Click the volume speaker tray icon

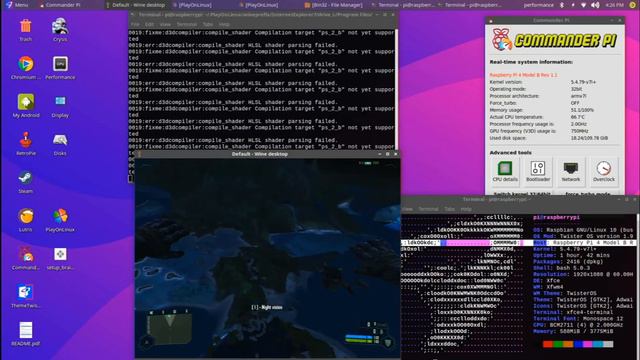coord(595,5)
